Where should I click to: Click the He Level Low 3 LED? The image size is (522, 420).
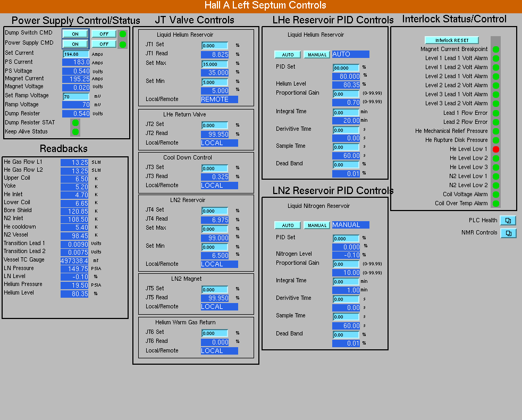click(496, 167)
